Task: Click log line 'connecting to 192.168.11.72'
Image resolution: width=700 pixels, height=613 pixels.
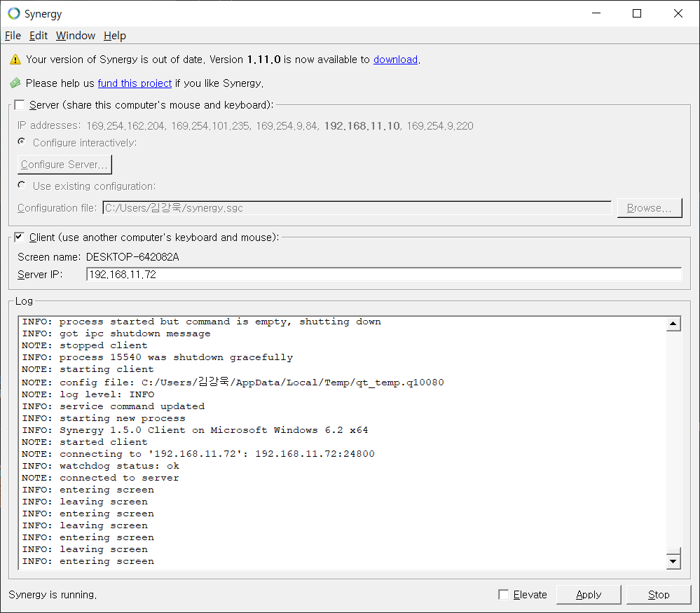Action: pos(198,453)
